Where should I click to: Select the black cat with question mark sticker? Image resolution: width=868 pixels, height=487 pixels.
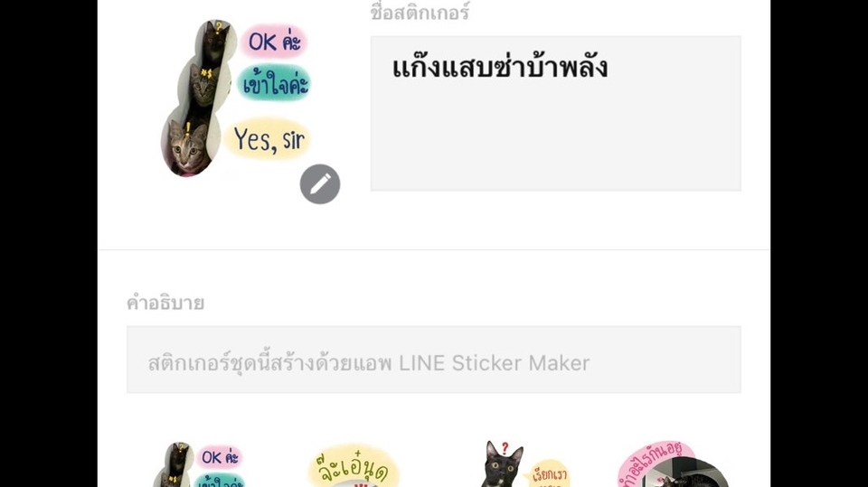523,464
